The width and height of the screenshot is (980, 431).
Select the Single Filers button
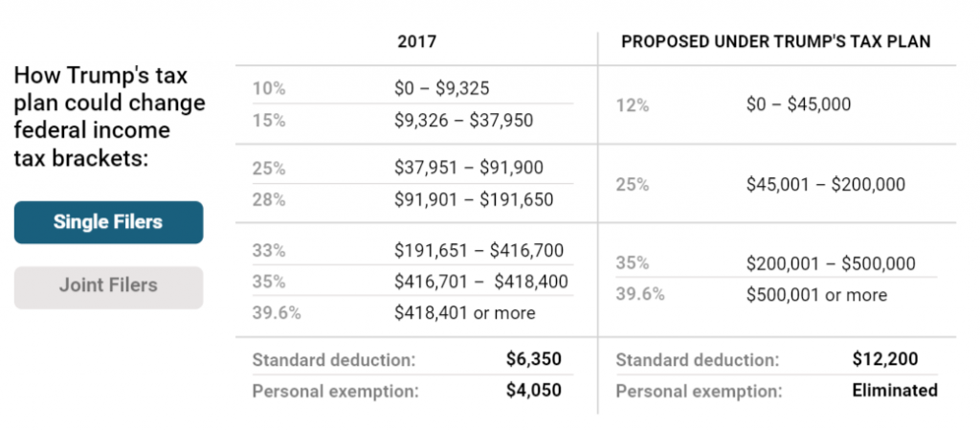[x=108, y=222]
